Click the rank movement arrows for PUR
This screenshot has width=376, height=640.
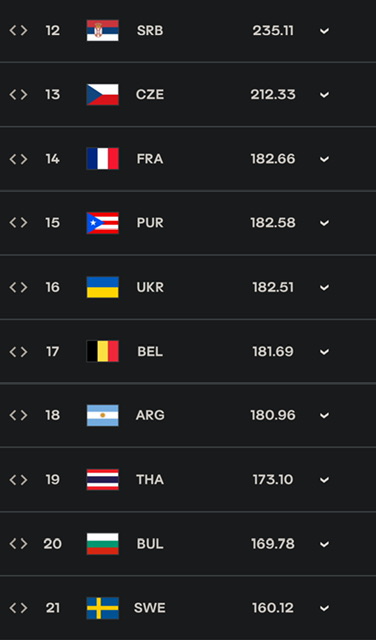(18, 223)
